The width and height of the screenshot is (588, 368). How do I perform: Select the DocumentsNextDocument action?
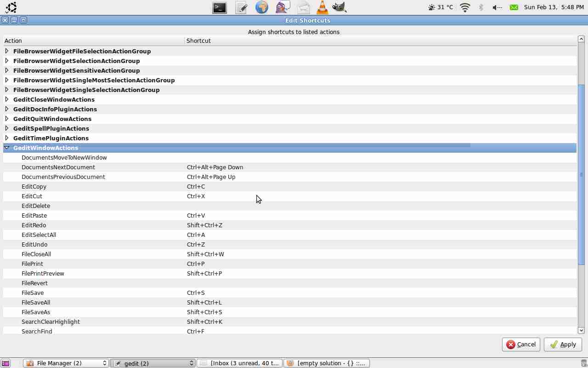pos(290,167)
